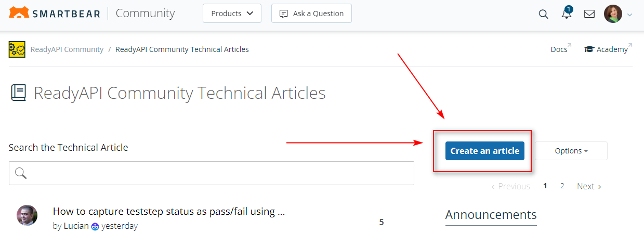
Task: Expand the Products dropdown
Action: coord(232,14)
